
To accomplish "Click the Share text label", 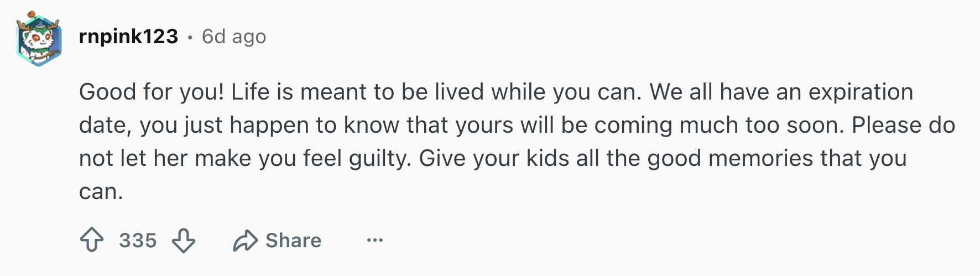I will click(293, 241).
